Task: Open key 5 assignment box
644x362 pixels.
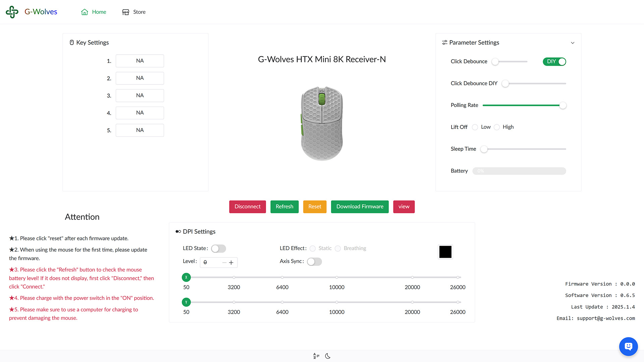Action: pyautogui.click(x=140, y=130)
